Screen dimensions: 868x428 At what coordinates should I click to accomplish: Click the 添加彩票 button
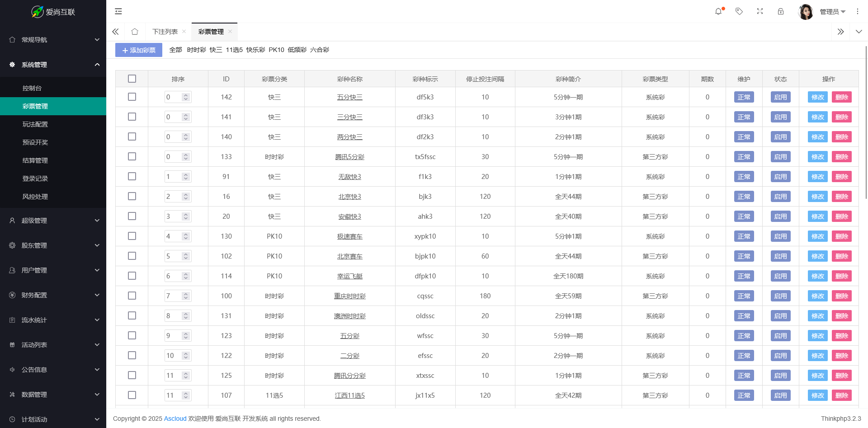(x=139, y=50)
